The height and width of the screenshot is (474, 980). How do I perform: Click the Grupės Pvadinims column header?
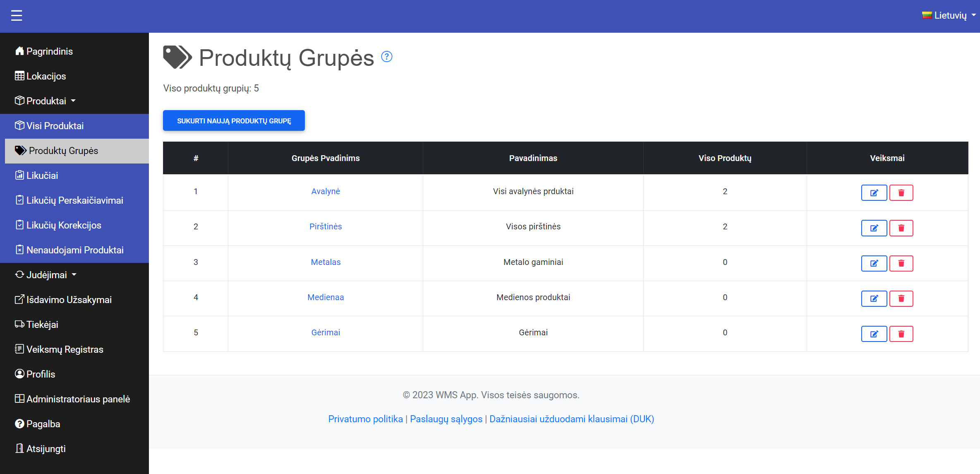pyautogui.click(x=326, y=158)
